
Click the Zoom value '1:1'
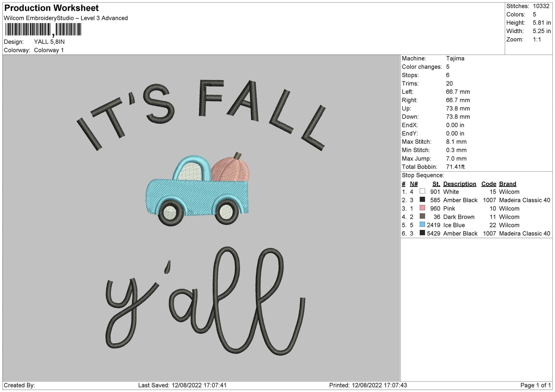tap(537, 40)
